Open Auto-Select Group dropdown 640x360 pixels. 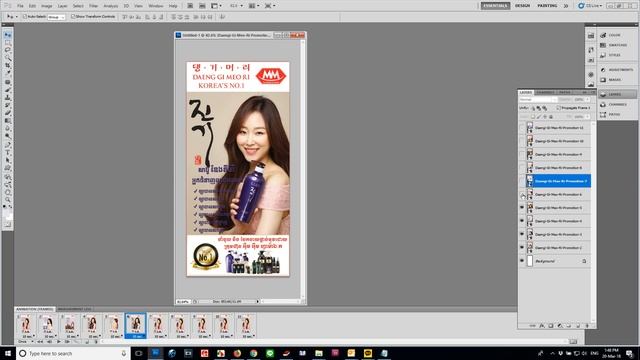pyautogui.click(x=56, y=17)
